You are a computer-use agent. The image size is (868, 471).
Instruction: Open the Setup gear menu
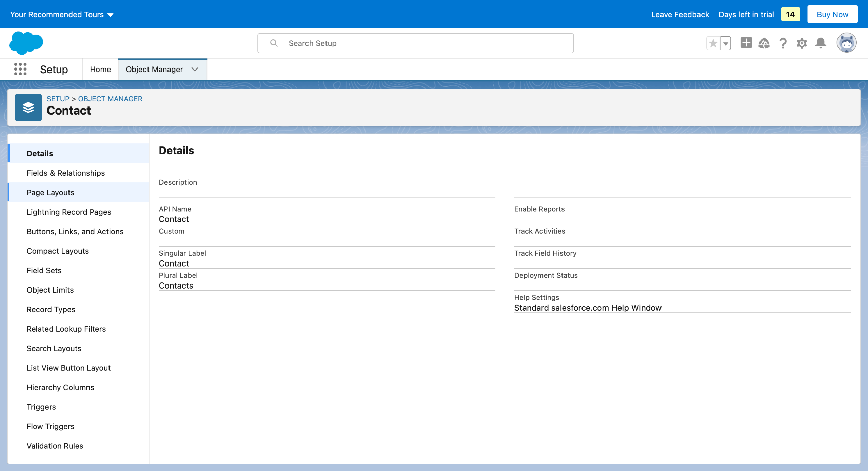pyautogui.click(x=802, y=43)
